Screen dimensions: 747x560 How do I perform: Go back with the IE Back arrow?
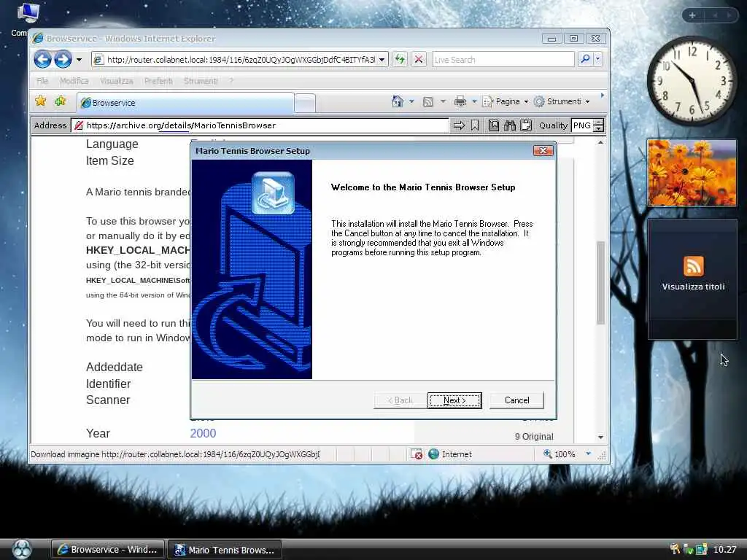(42, 60)
